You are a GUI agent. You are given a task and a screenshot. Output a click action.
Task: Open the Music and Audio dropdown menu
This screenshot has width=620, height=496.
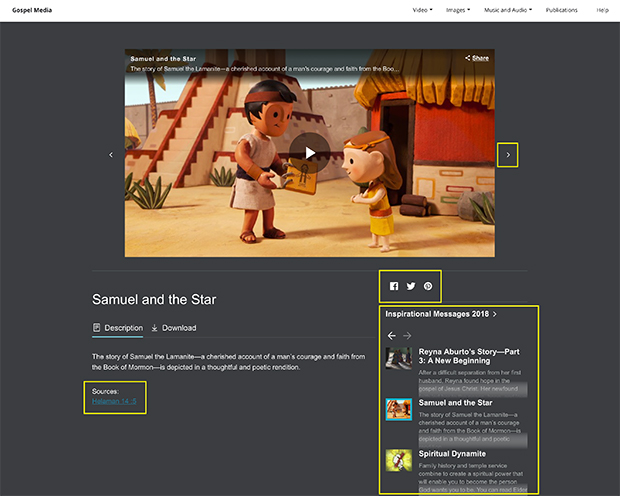508,10
